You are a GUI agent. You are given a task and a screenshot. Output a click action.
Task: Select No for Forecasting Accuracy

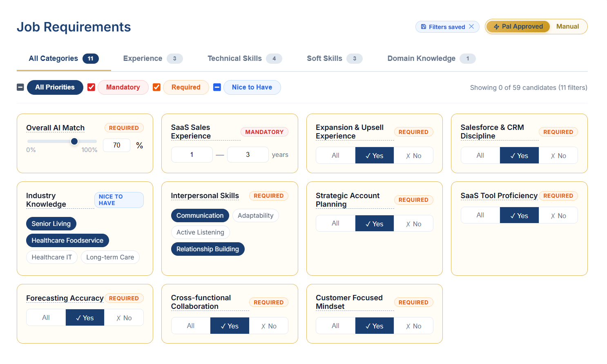[x=124, y=317]
